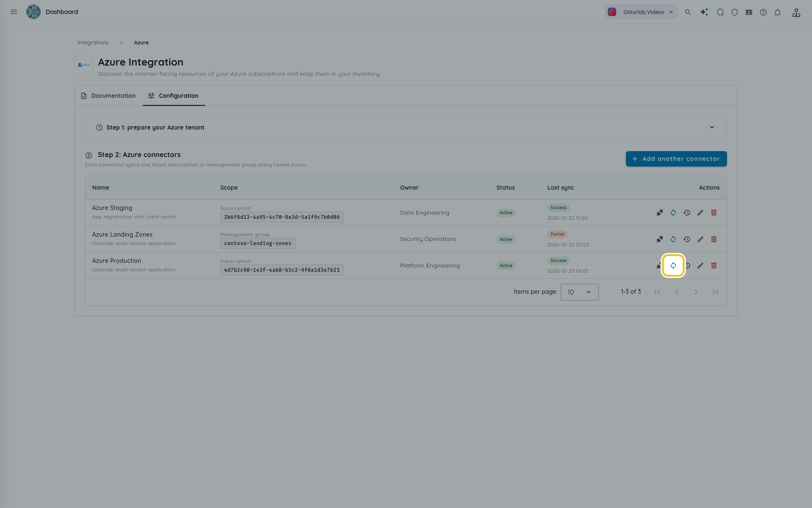812x508 pixels.
Task: Click the Azure Staging subscription ID
Action: [x=282, y=217]
